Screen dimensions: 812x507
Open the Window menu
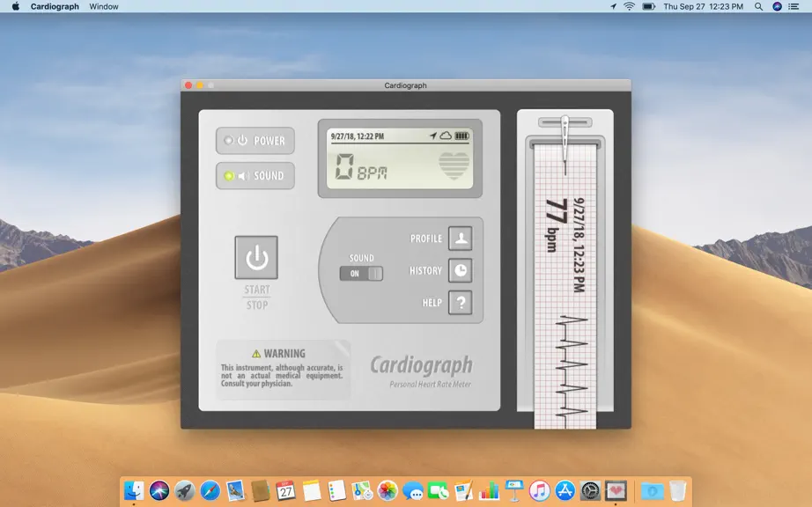click(x=104, y=6)
